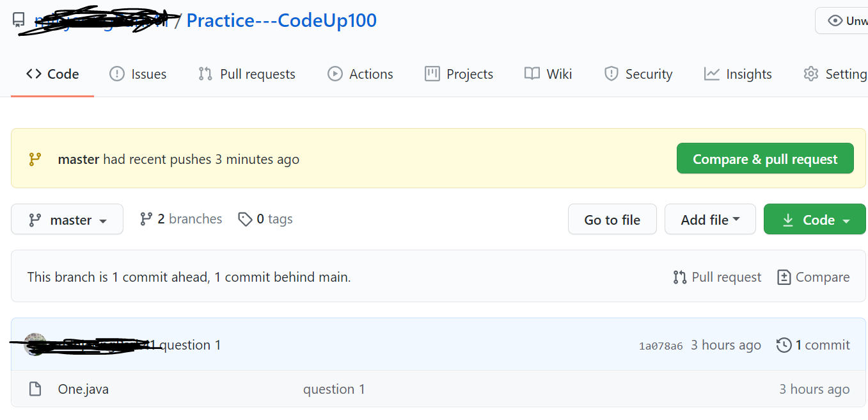Open the 1a078a6 commit hash link
The height and width of the screenshot is (420, 868).
coord(661,346)
